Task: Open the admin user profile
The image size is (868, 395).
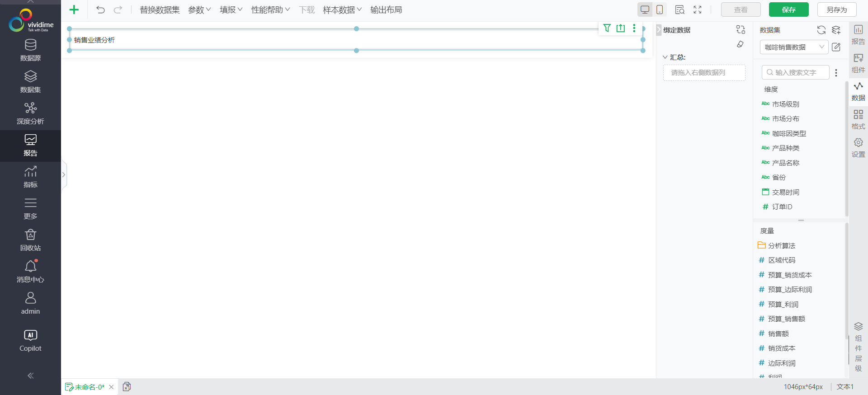Action: coord(30,304)
